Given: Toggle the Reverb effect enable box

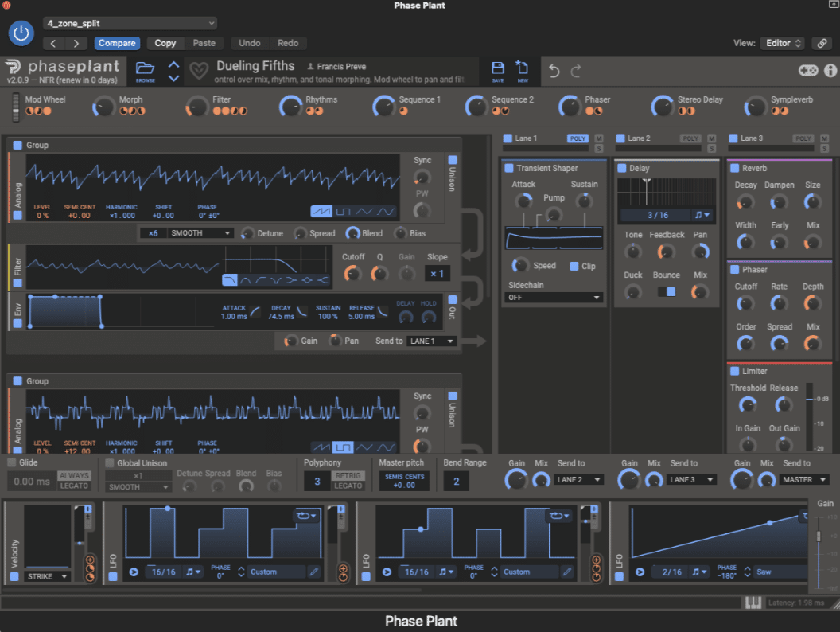Looking at the screenshot, I should (x=735, y=168).
